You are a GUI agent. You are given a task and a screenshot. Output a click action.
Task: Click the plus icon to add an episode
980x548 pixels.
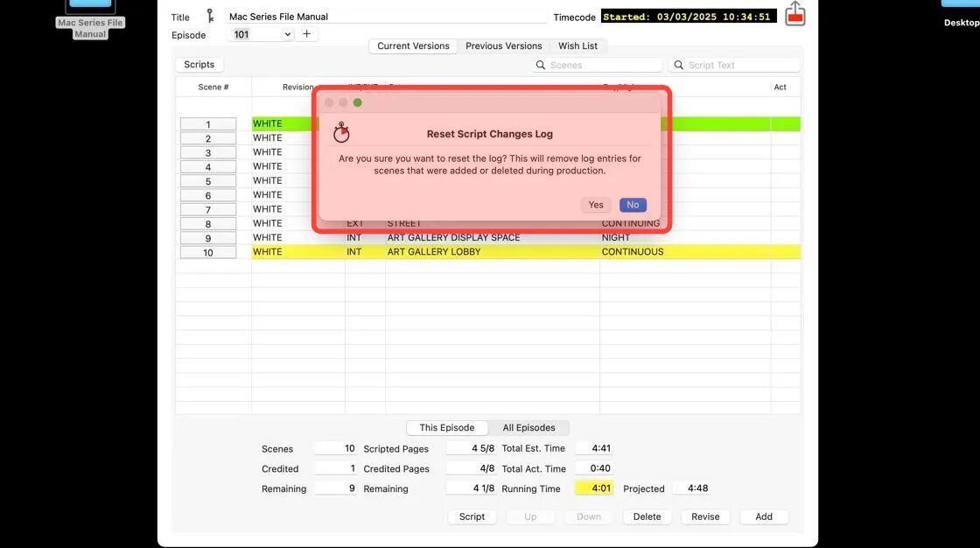click(306, 34)
